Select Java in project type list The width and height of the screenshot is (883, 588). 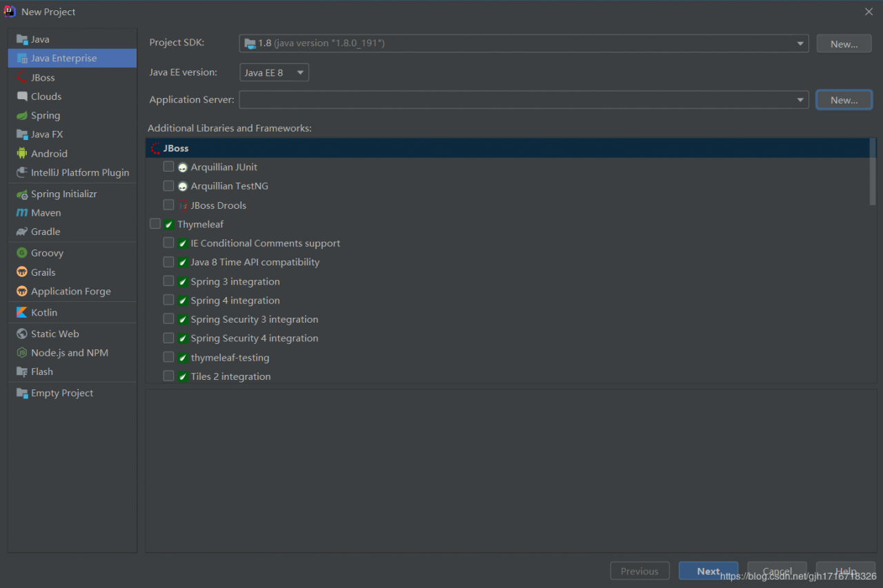click(x=72, y=39)
